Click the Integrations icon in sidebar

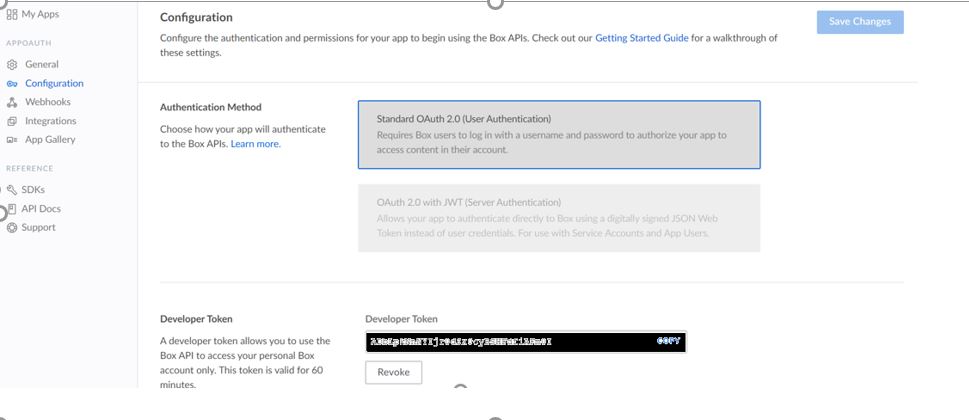pos(12,121)
